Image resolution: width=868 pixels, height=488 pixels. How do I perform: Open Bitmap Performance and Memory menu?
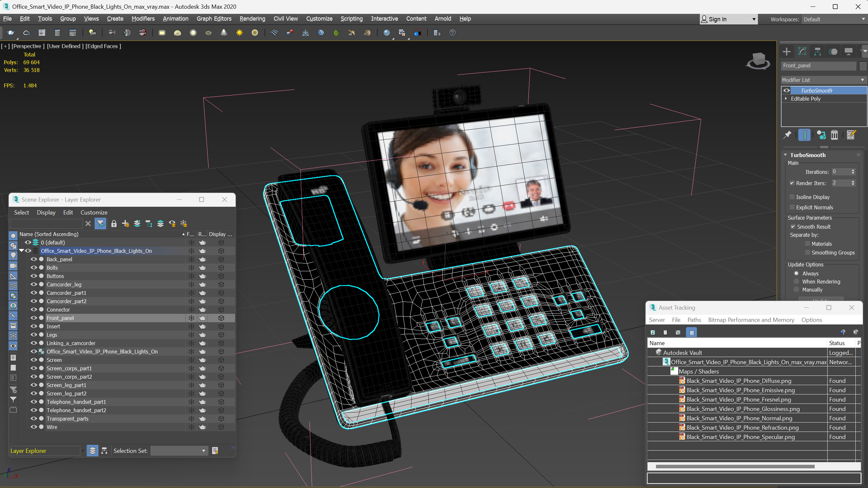(x=751, y=320)
